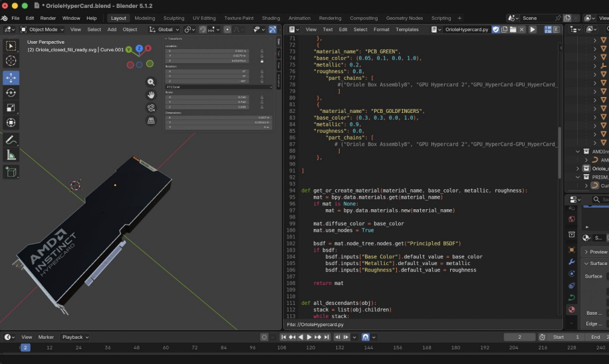Open the Playback dropdown in timeline
This screenshot has width=609, height=364.
coord(76,337)
